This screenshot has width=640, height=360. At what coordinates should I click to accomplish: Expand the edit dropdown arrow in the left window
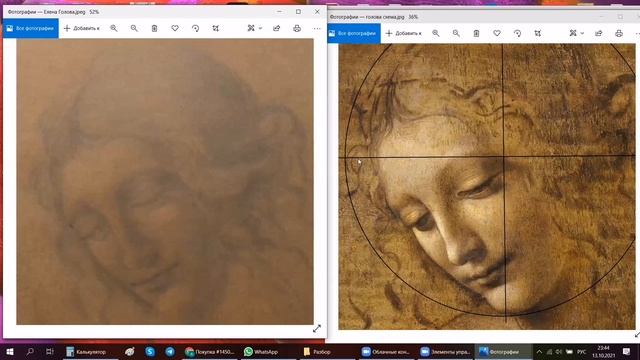pos(260,28)
